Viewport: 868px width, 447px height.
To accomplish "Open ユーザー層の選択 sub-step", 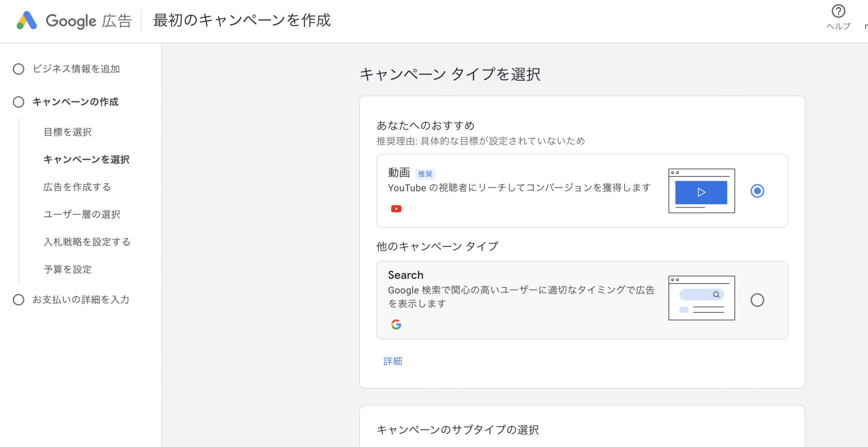I will [x=82, y=215].
